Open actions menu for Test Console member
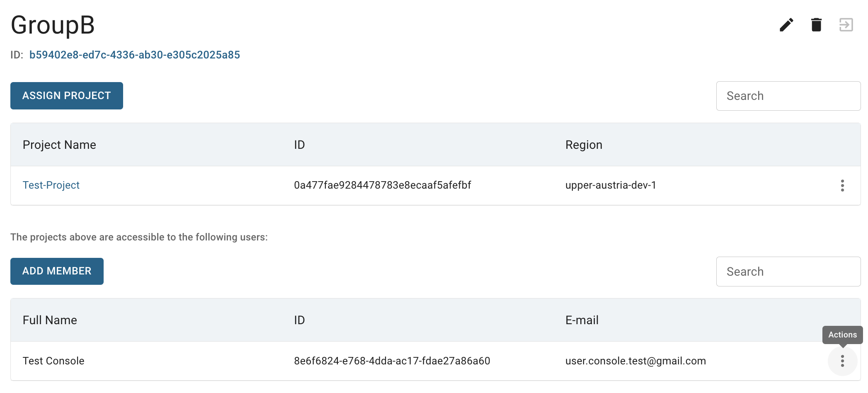Screen dimensions: 868x393 842,361
